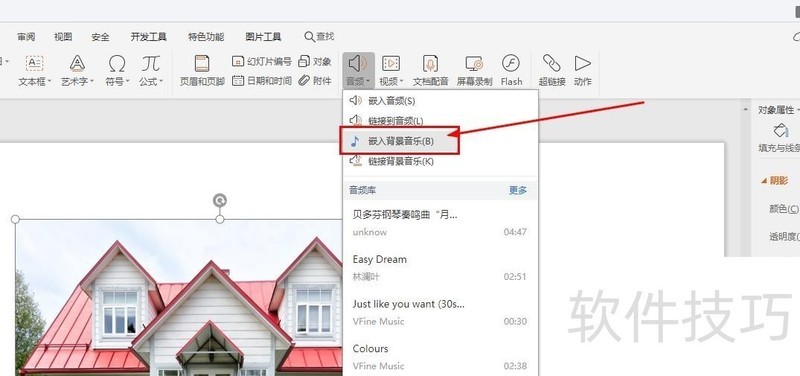Open the Developer Tools (开发工具) tab
Image resolution: width=800 pixels, height=376 pixels.
[148, 37]
